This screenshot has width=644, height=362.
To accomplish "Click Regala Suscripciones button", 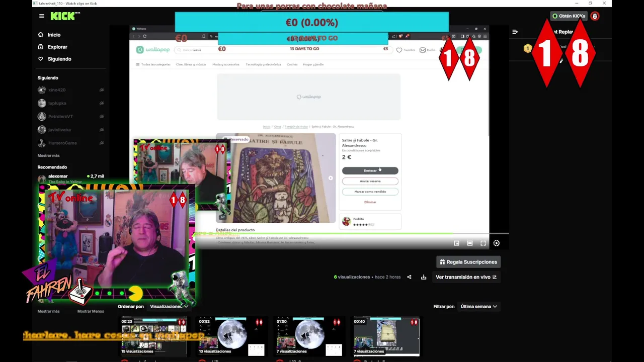I will 468,262.
